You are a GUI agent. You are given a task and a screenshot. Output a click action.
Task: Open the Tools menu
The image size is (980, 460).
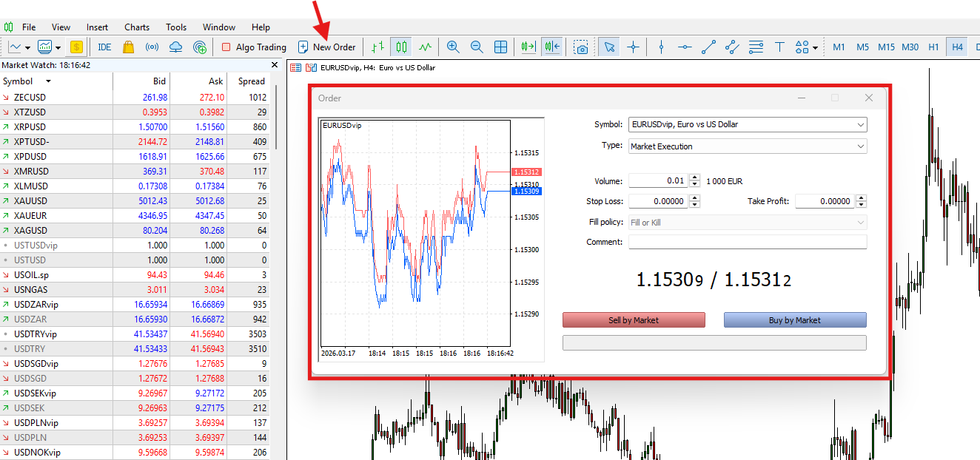coord(176,27)
